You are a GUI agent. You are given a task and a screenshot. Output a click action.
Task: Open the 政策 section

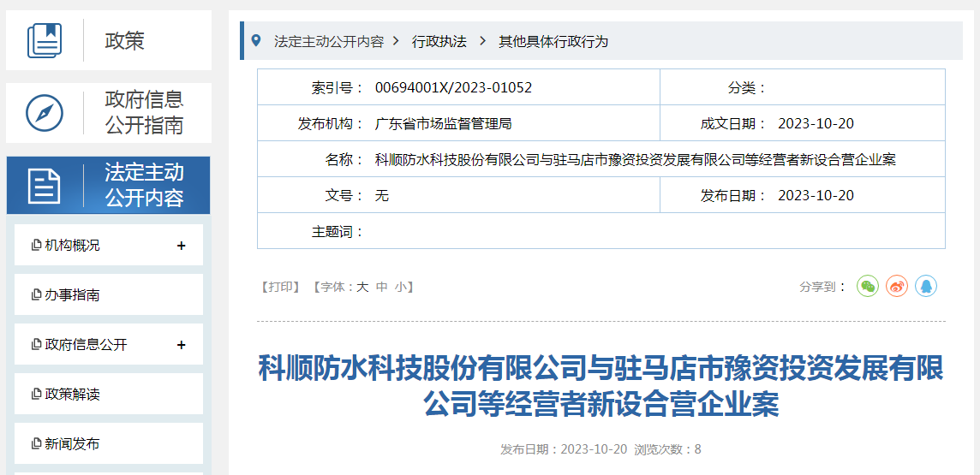point(109,40)
